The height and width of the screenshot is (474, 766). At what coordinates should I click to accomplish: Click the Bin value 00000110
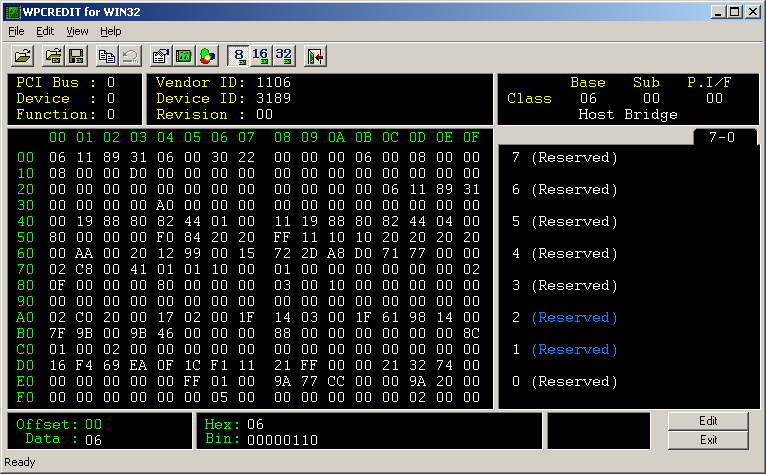pyautogui.click(x=282, y=440)
